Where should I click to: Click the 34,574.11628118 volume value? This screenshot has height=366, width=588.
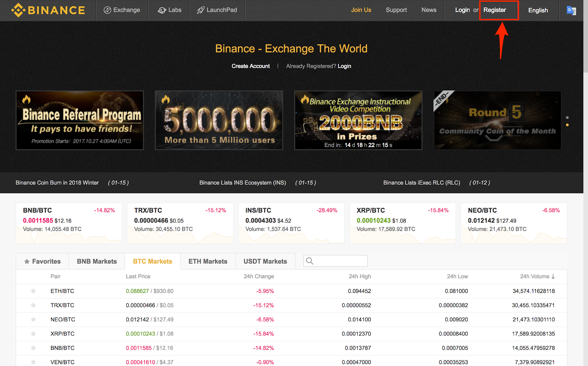534,291
